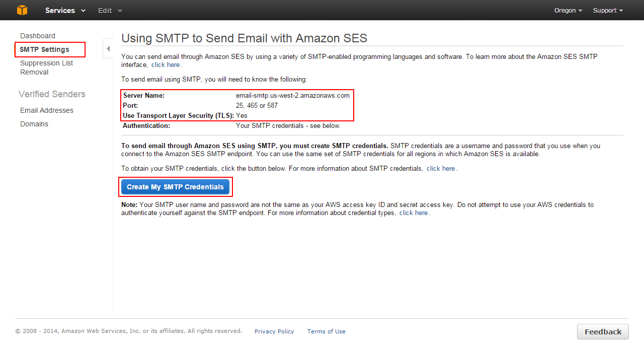Select SMTP Settings in the sidebar

(50, 49)
